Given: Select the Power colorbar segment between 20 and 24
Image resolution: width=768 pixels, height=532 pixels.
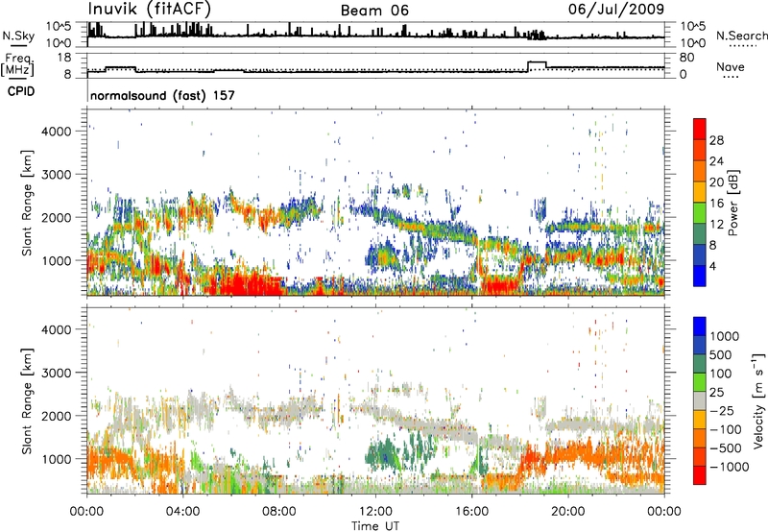Looking at the screenshot, I should click(700, 171).
